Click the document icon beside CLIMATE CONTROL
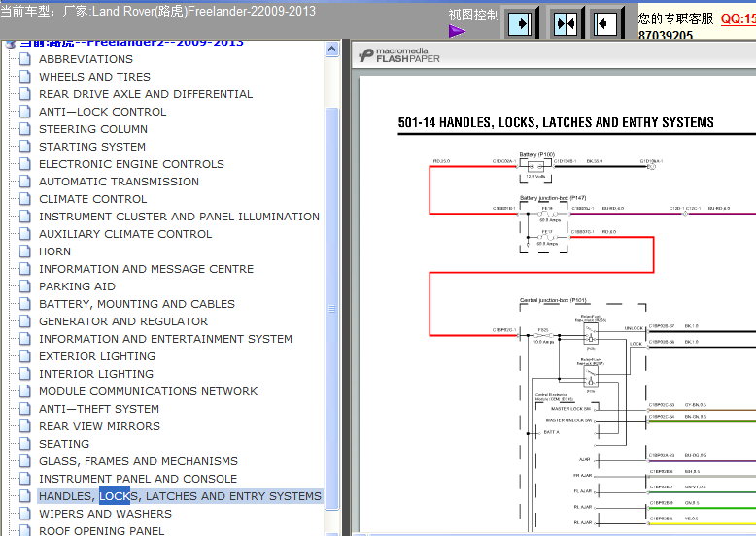 pos(25,199)
